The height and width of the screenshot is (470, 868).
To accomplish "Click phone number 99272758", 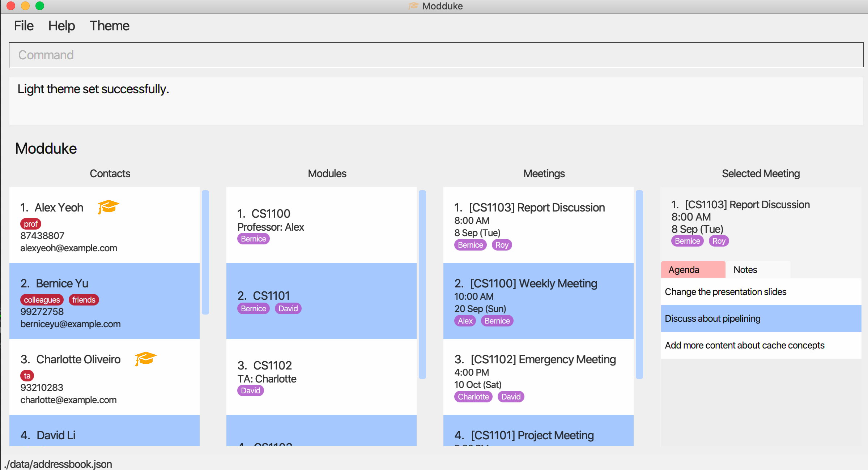I will click(42, 312).
